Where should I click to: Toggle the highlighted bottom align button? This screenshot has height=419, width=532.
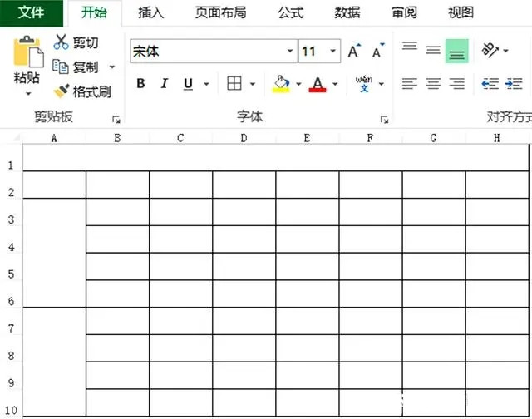tap(456, 51)
